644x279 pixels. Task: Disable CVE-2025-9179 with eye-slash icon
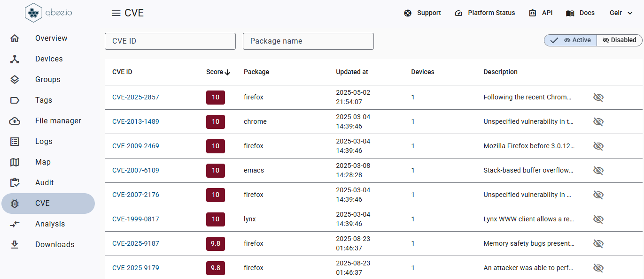click(598, 268)
